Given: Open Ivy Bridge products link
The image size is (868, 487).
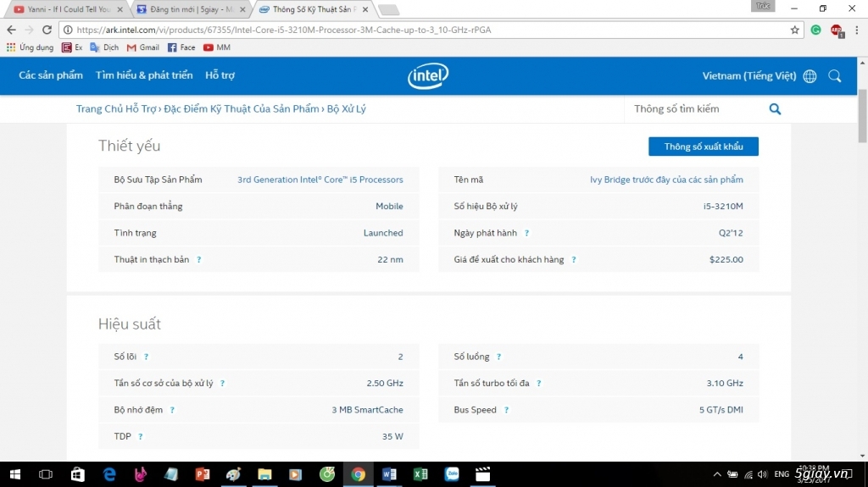Looking at the screenshot, I should click(666, 180).
